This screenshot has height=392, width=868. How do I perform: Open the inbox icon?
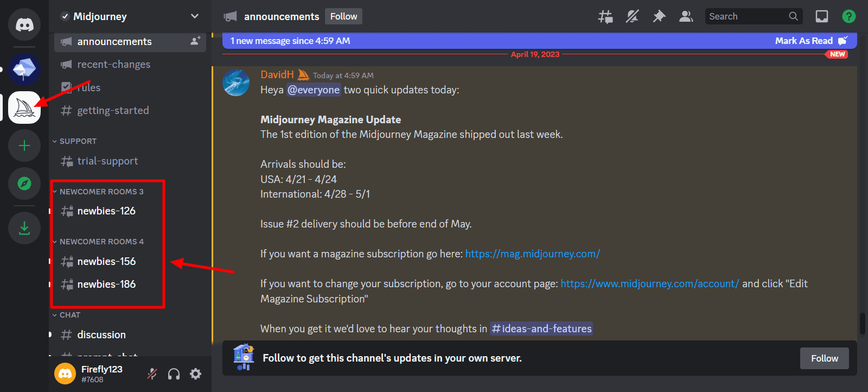click(822, 17)
